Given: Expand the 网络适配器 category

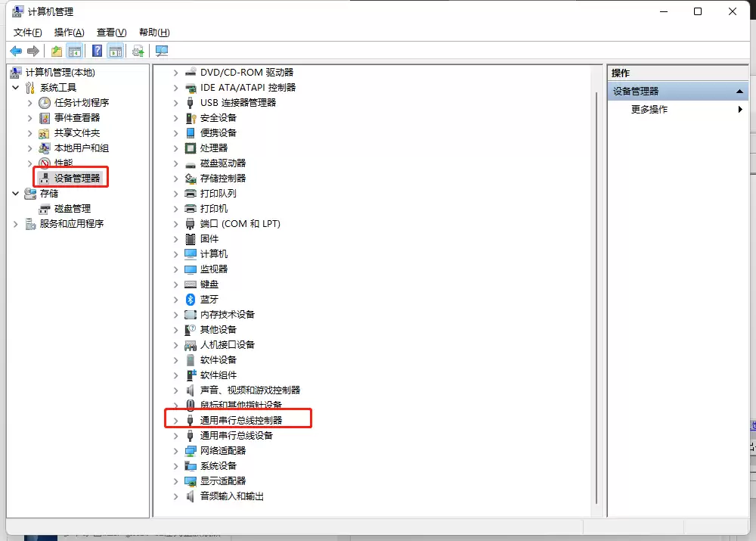Looking at the screenshot, I should 175,451.
